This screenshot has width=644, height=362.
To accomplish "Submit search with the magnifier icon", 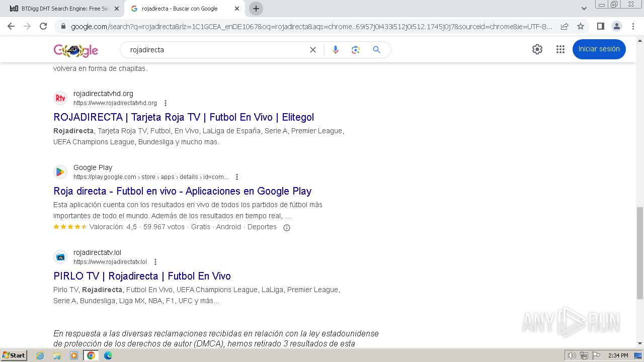I will 376,50.
